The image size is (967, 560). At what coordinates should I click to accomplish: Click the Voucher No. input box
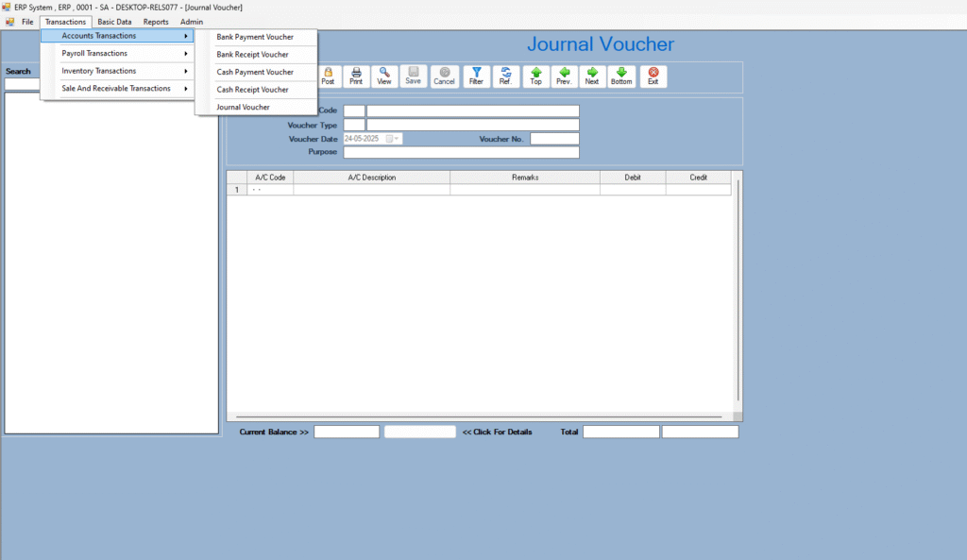coord(554,139)
